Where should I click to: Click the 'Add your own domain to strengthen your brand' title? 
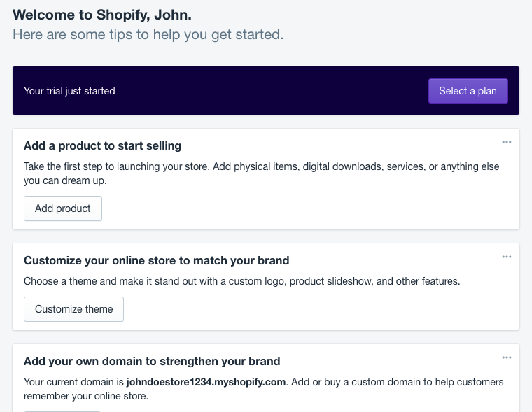click(x=152, y=361)
